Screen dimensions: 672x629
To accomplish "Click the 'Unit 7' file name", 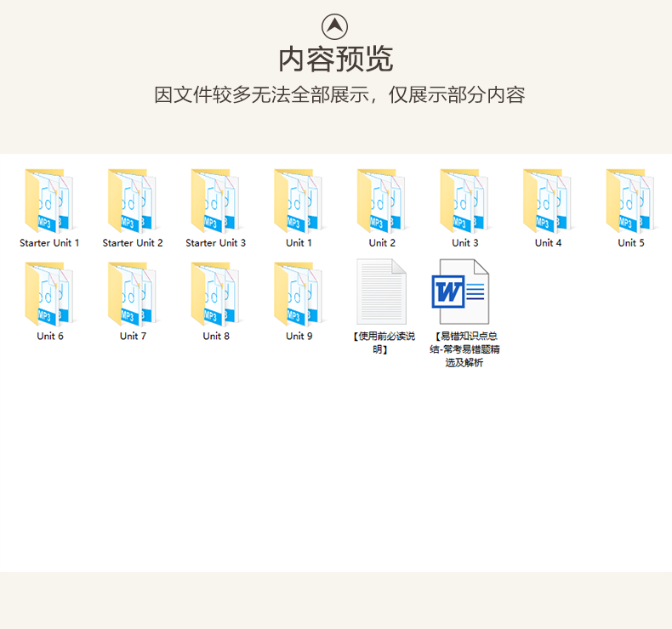I will click(x=133, y=336).
